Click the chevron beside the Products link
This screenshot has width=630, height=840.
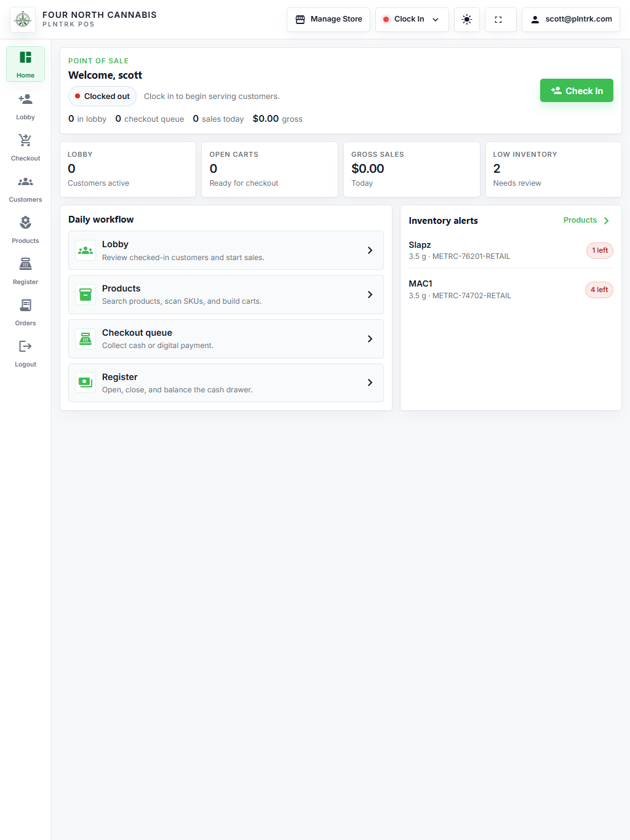tap(606, 220)
